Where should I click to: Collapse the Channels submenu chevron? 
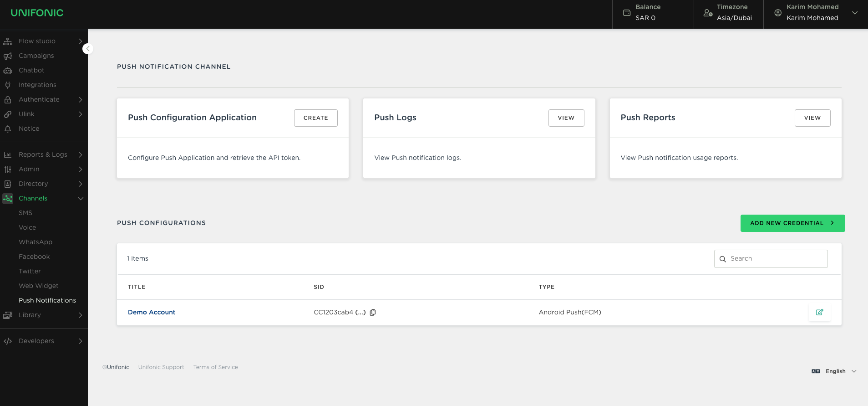(x=81, y=199)
